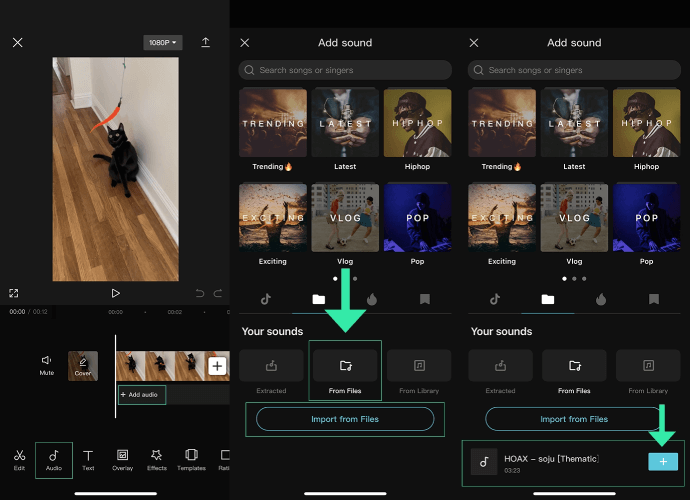Open Pop category in right screen
Screen dimensions: 690x500
646,224
